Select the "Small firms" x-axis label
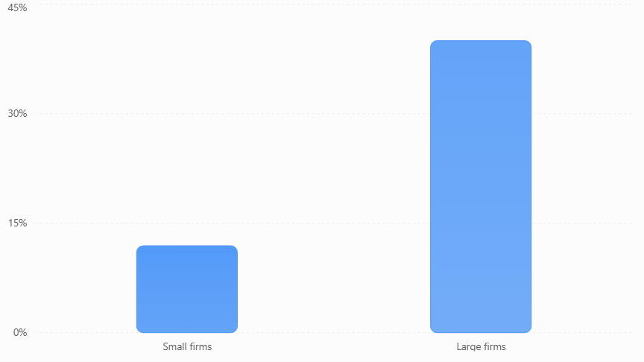 (x=187, y=347)
